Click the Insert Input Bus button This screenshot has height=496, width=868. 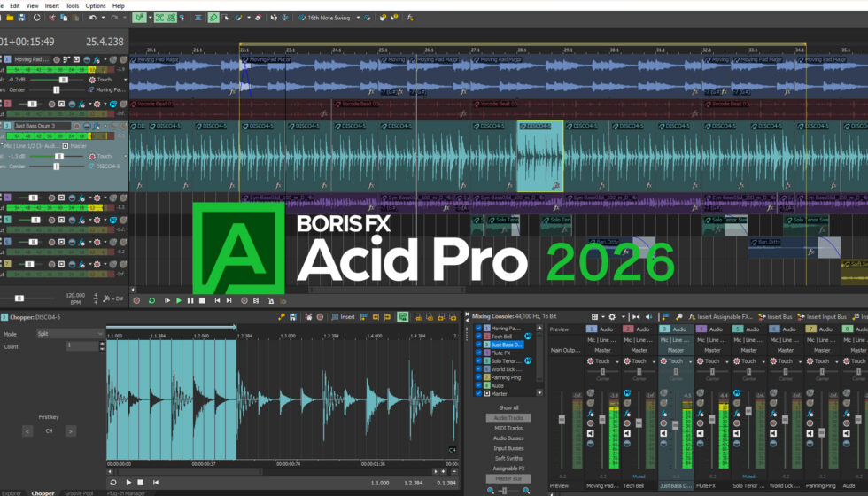tap(822, 317)
